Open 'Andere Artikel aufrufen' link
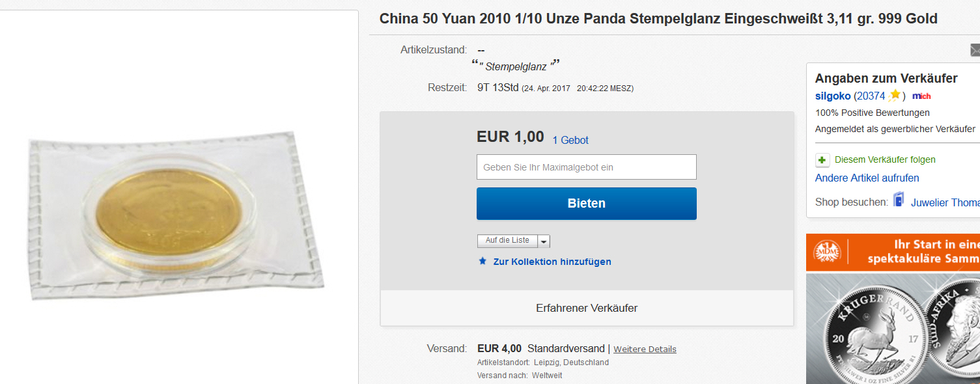Viewport: 980px width, 384px height. tap(867, 178)
